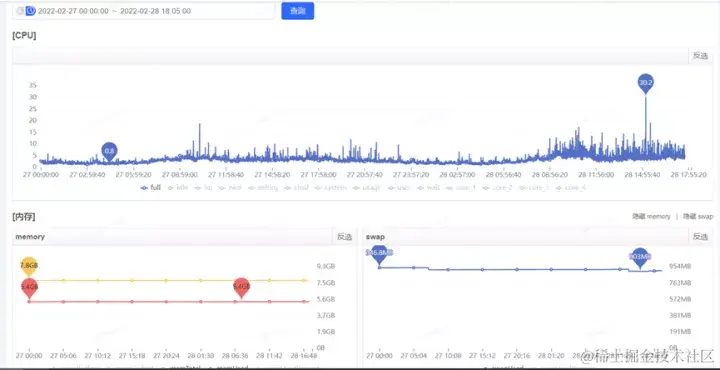This screenshot has width=720, height=370.
Task: Click the memory y-axis label 3.7GB
Action: point(326,315)
